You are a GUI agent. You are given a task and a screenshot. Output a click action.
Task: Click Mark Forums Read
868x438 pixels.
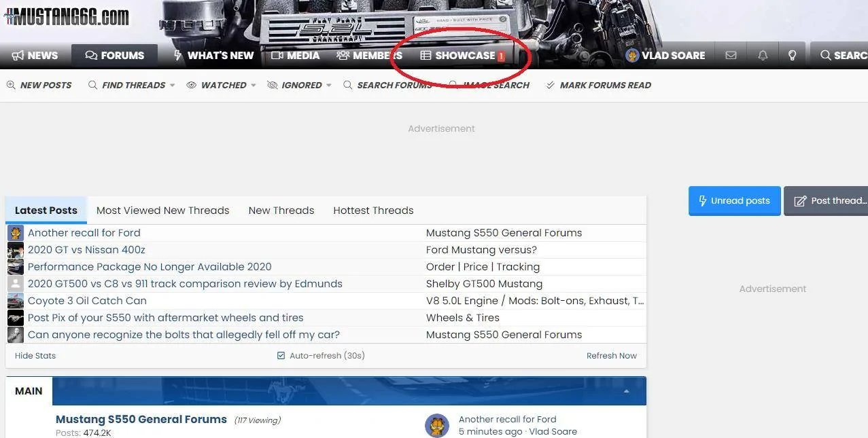point(598,85)
